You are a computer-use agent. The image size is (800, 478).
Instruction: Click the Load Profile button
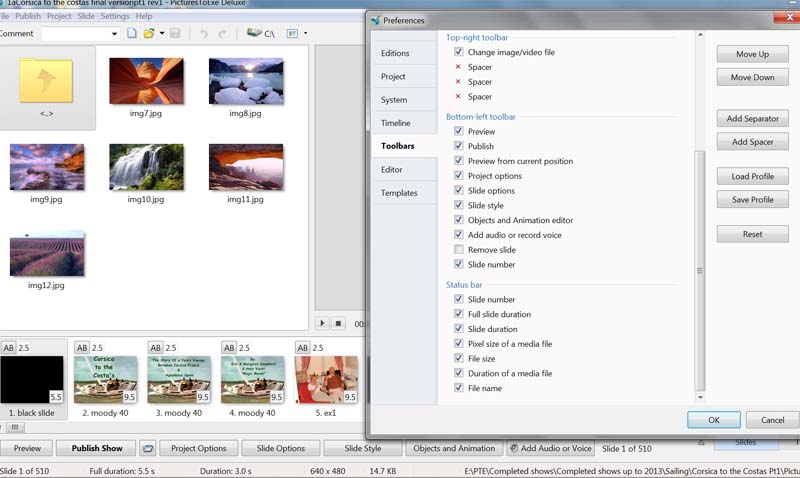click(x=753, y=176)
